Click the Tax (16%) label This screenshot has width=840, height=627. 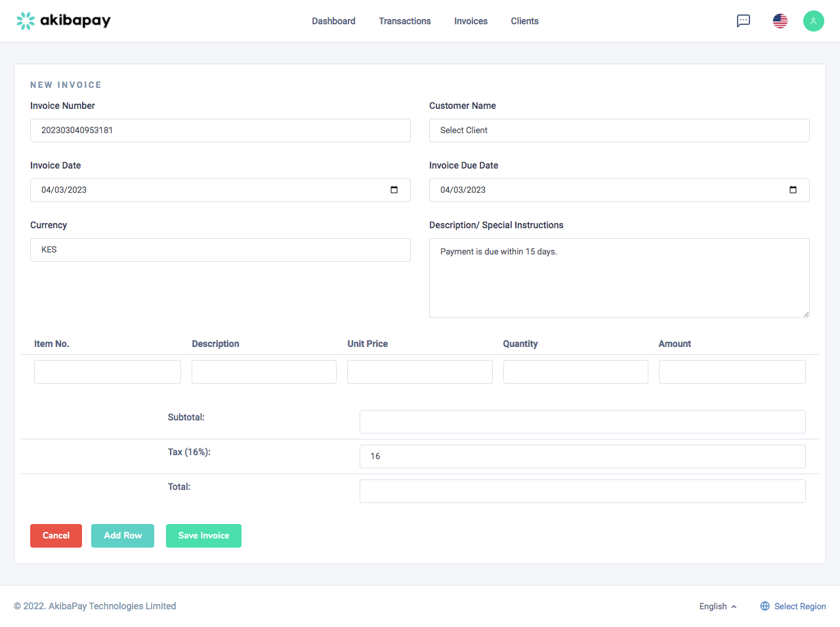189,452
